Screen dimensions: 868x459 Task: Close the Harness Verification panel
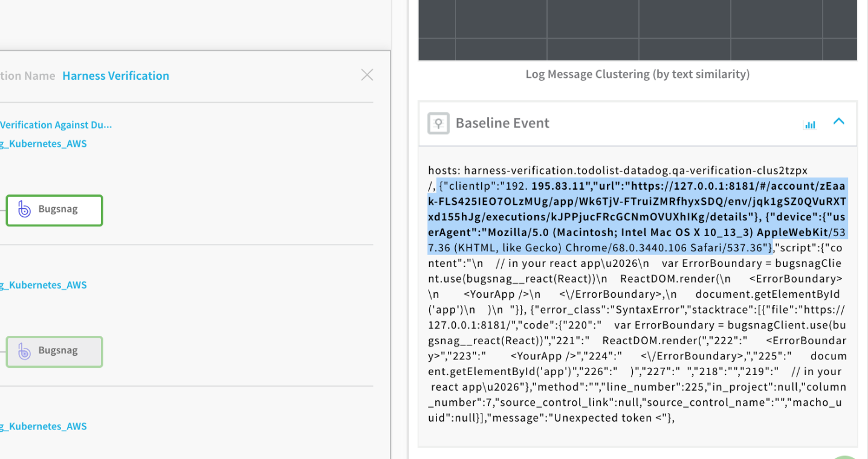click(x=367, y=75)
